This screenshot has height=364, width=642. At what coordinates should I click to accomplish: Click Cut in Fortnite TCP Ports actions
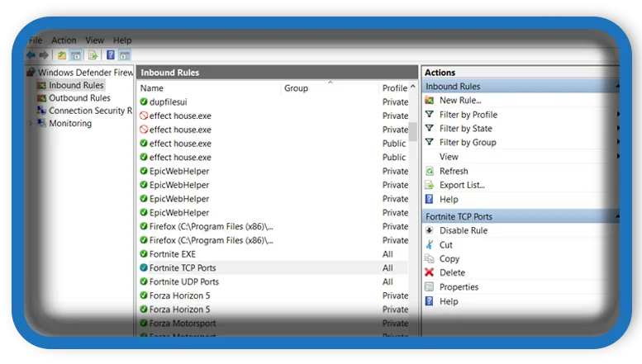pyautogui.click(x=446, y=244)
